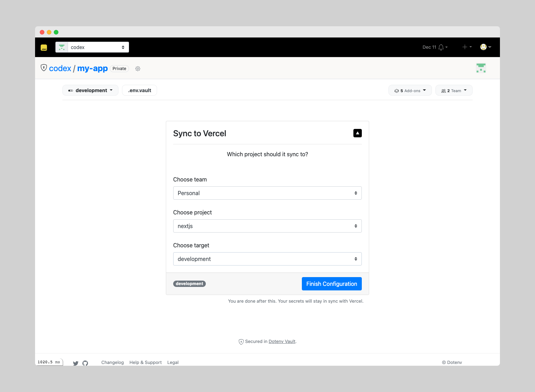Open the Changelog footer link
Screen dimensions: 535x392
point(113,363)
